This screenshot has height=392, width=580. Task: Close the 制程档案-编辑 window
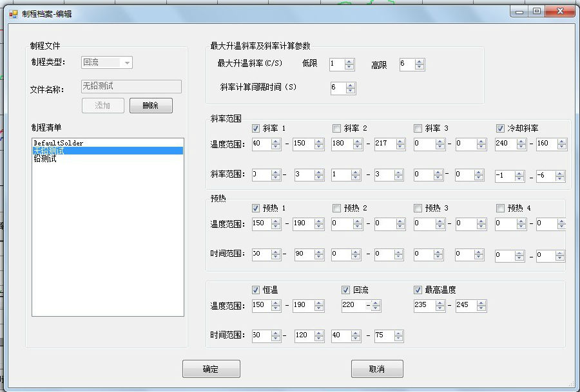click(560, 12)
